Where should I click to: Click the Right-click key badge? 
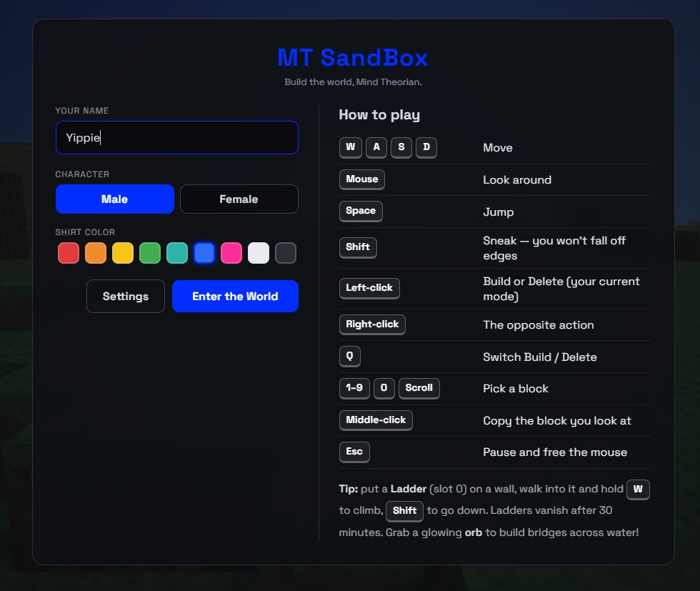[x=372, y=324]
